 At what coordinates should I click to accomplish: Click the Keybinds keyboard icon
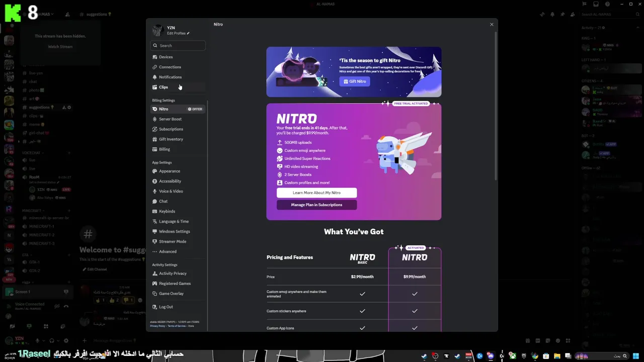click(154, 211)
